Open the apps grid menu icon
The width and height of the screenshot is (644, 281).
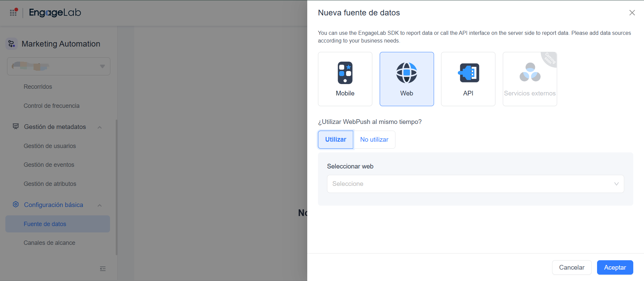tap(13, 12)
